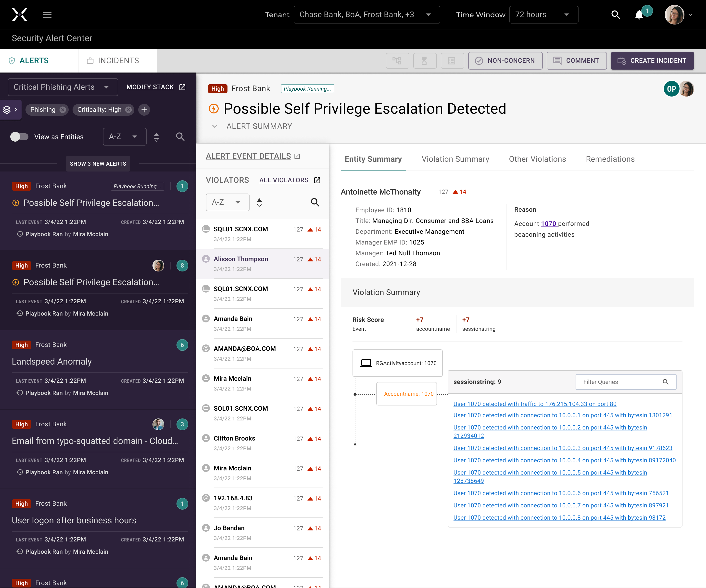Click the top bar search icon
The width and height of the screenshot is (706, 588).
(x=615, y=15)
